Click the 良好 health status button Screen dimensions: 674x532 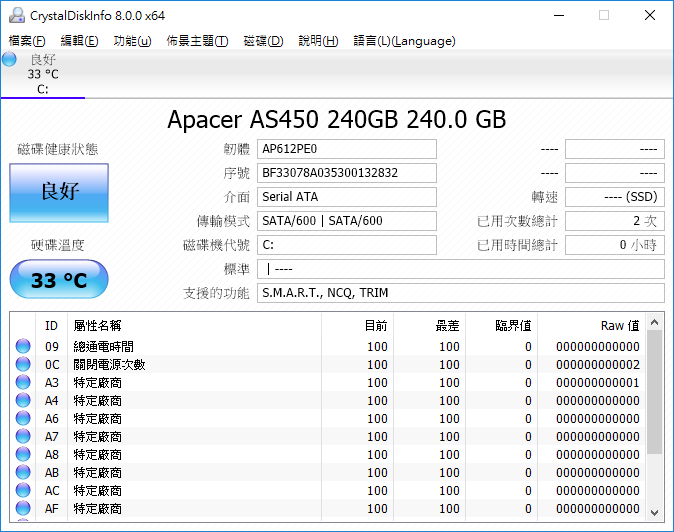click(59, 193)
